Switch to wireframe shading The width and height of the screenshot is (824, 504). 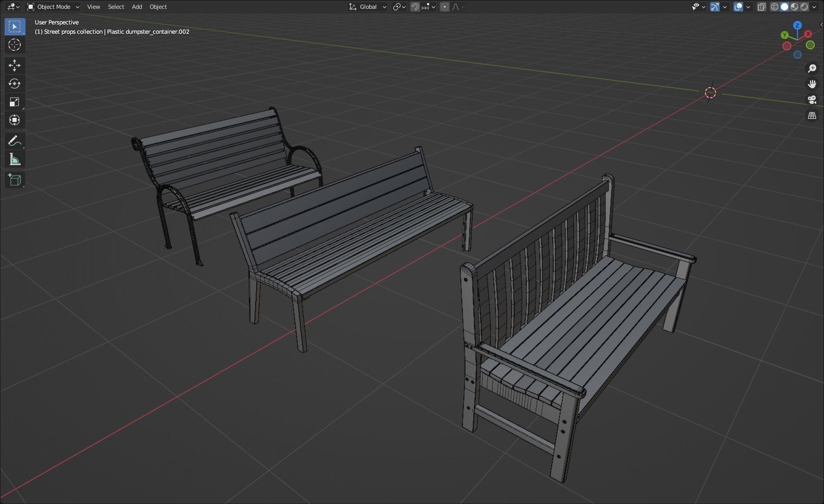tap(775, 7)
